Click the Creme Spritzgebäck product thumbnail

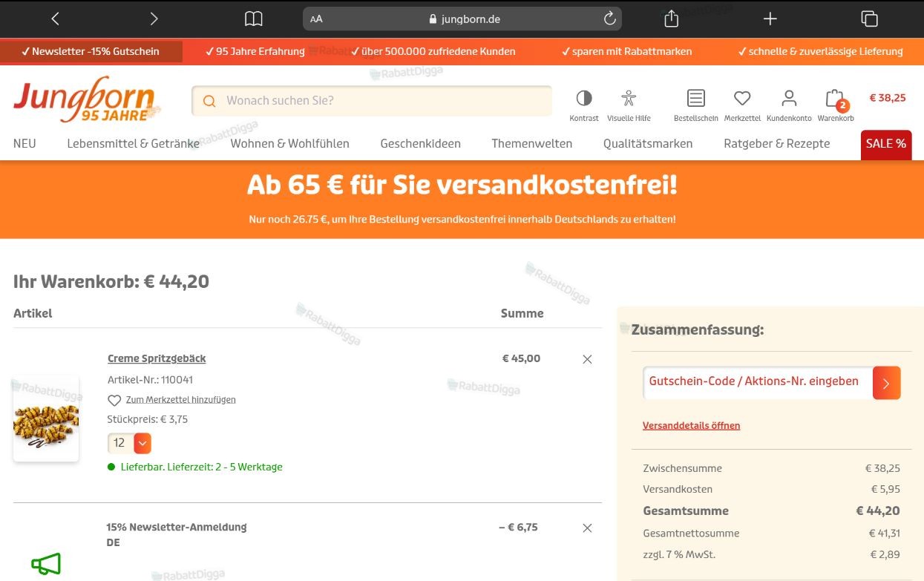point(46,419)
